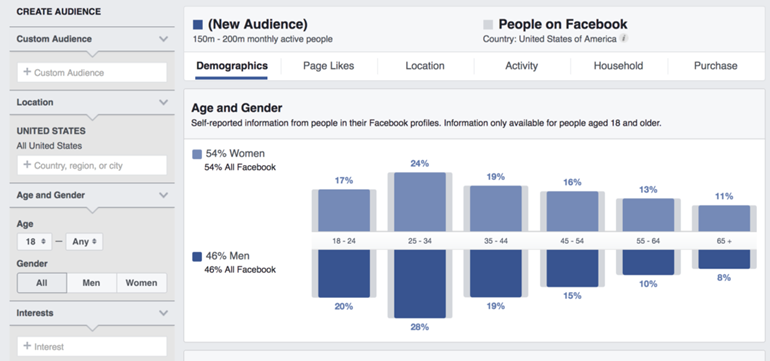This screenshot has height=361, width=770.
Task: Select the Women gender option
Action: click(141, 283)
